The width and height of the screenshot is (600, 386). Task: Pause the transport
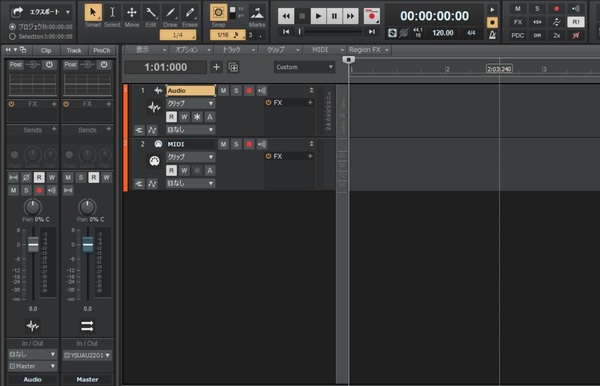[334, 16]
